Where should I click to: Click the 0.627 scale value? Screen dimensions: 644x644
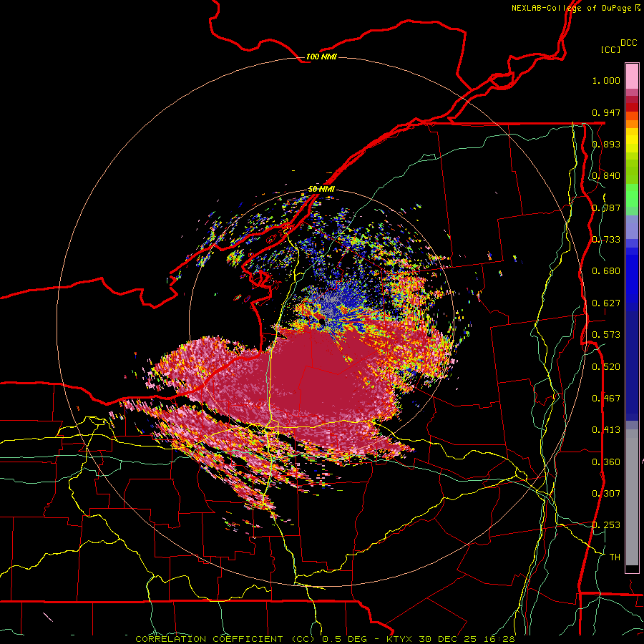606,303
